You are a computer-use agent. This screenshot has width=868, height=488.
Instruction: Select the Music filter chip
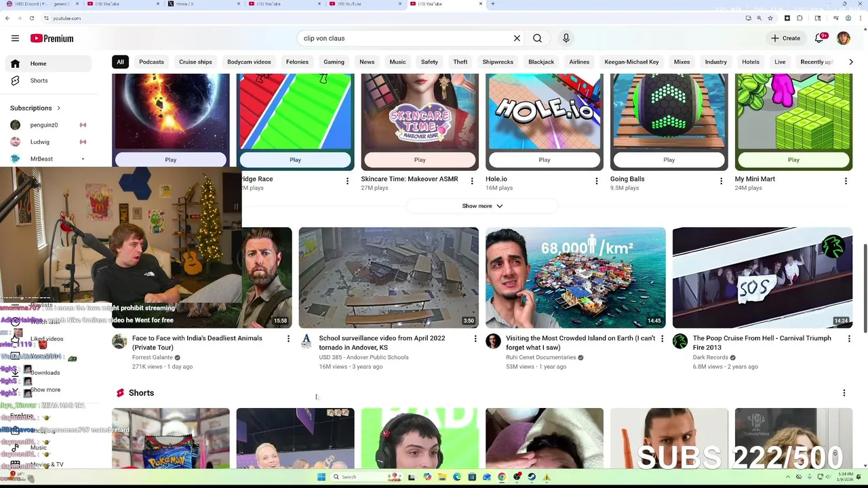(397, 62)
